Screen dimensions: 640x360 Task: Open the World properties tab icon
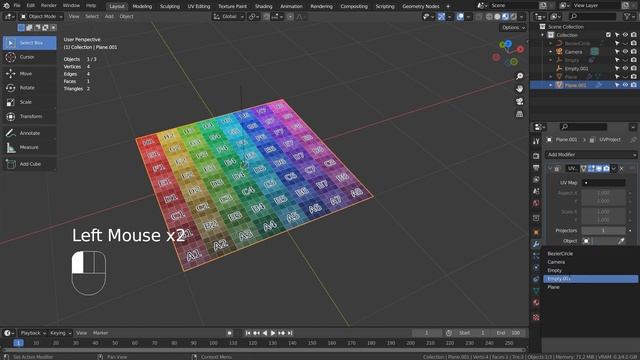coord(536,203)
